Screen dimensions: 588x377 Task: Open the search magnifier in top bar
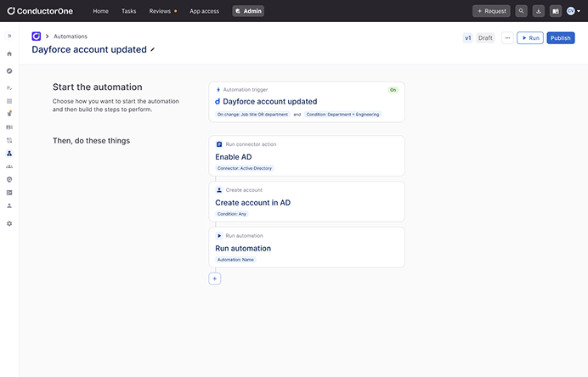tap(521, 11)
